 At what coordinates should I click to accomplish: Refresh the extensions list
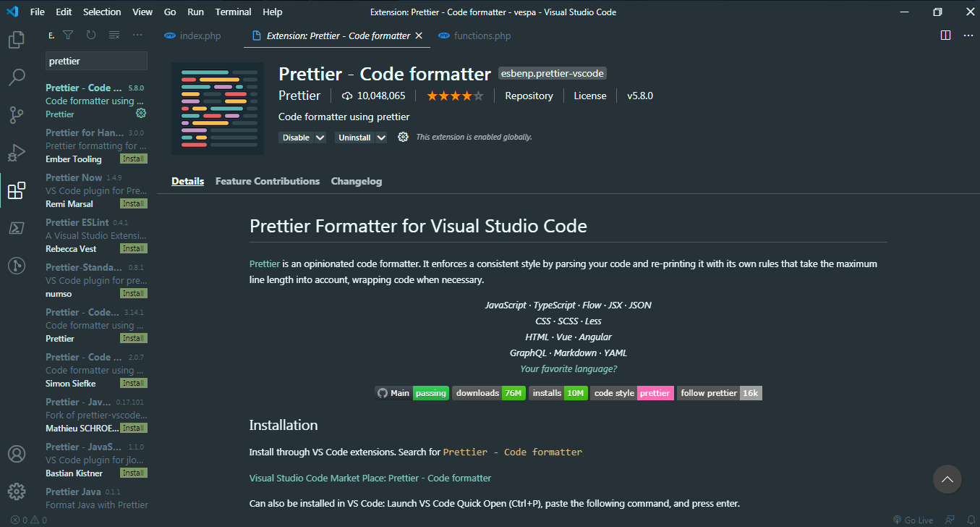tap(90, 35)
